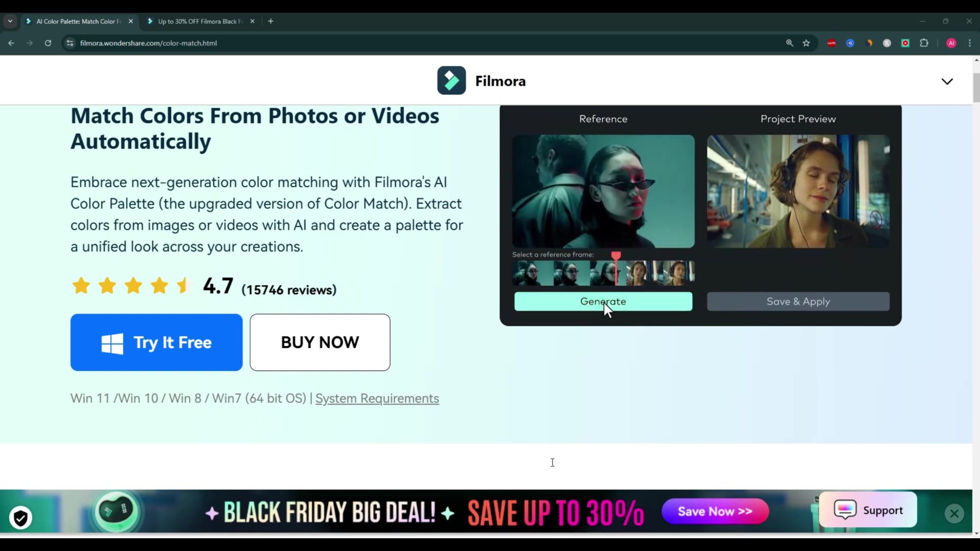Click the 15746 reviews text

(x=289, y=290)
